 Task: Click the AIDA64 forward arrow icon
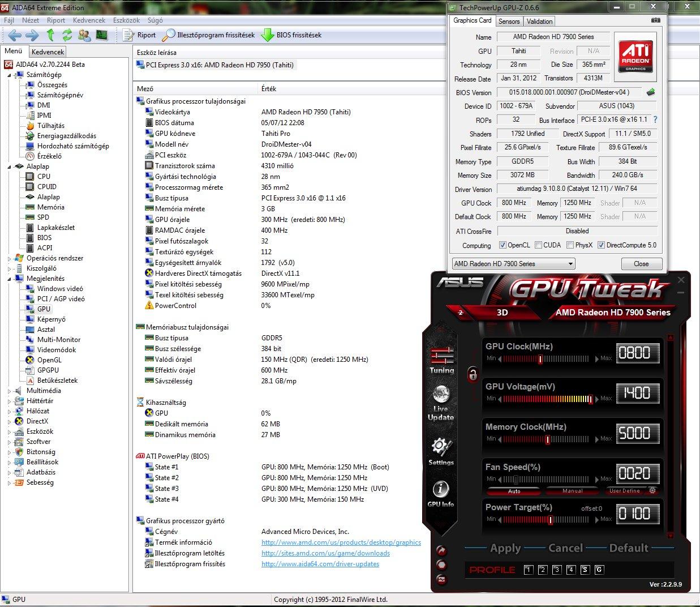[x=32, y=35]
